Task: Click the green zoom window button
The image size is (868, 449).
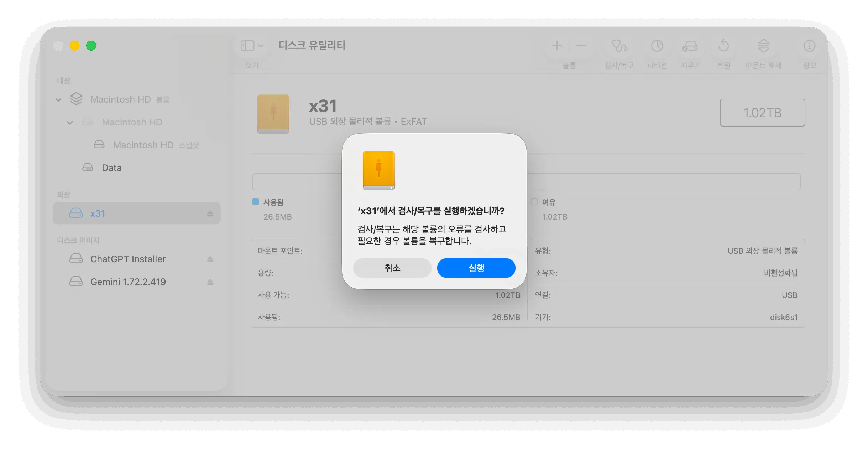Action: click(91, 46)
